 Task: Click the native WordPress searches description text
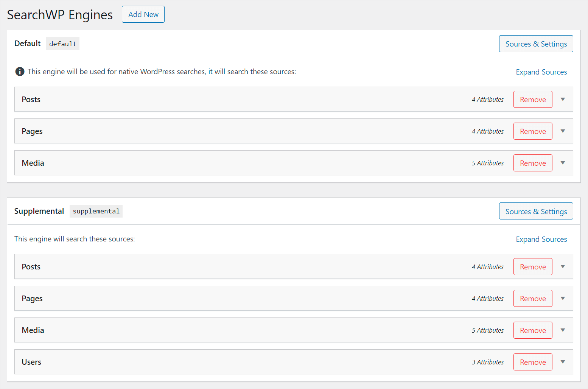(x=162, y=72)
